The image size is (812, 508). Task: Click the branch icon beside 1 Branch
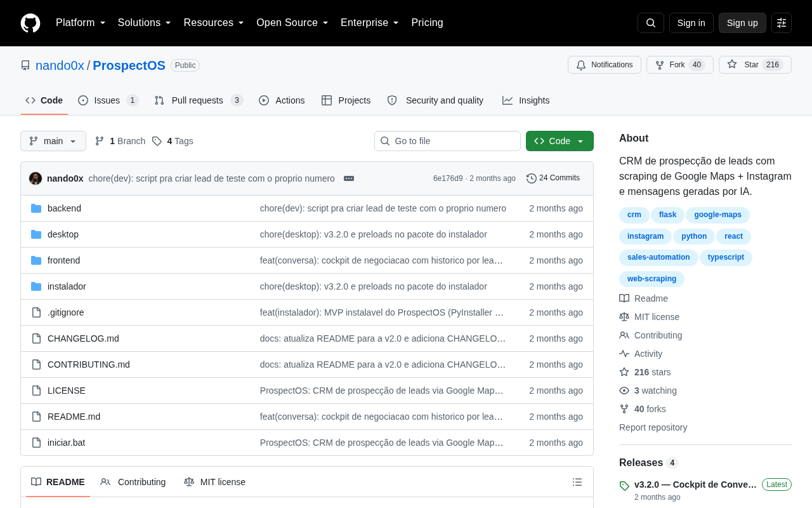coord(100,141)
